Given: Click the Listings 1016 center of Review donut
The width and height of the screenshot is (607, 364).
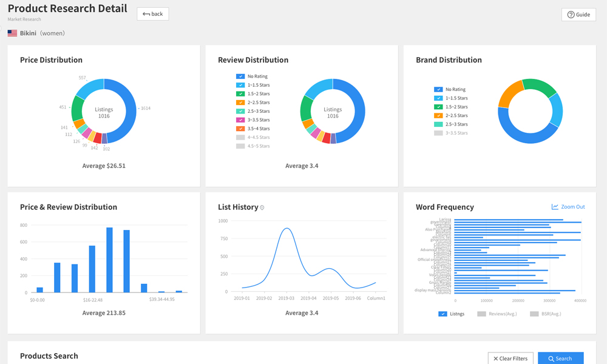Looking at the screenshot, I should click(x=333, y=113).
